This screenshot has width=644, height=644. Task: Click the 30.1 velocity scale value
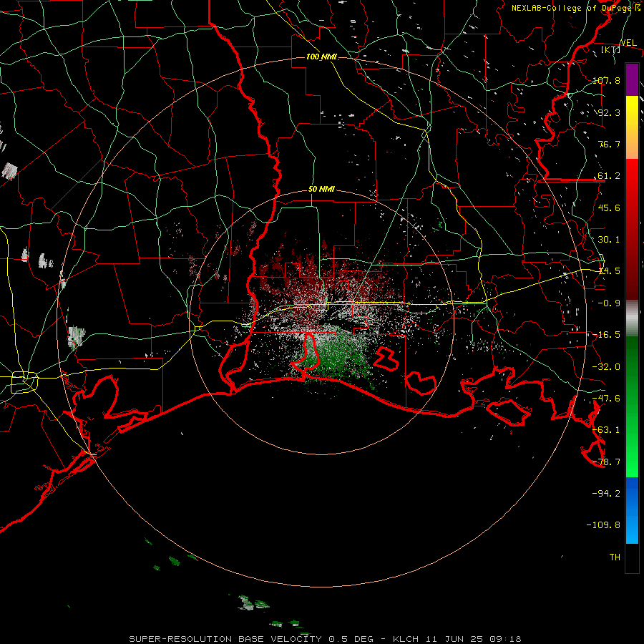[x=609, y=240]
